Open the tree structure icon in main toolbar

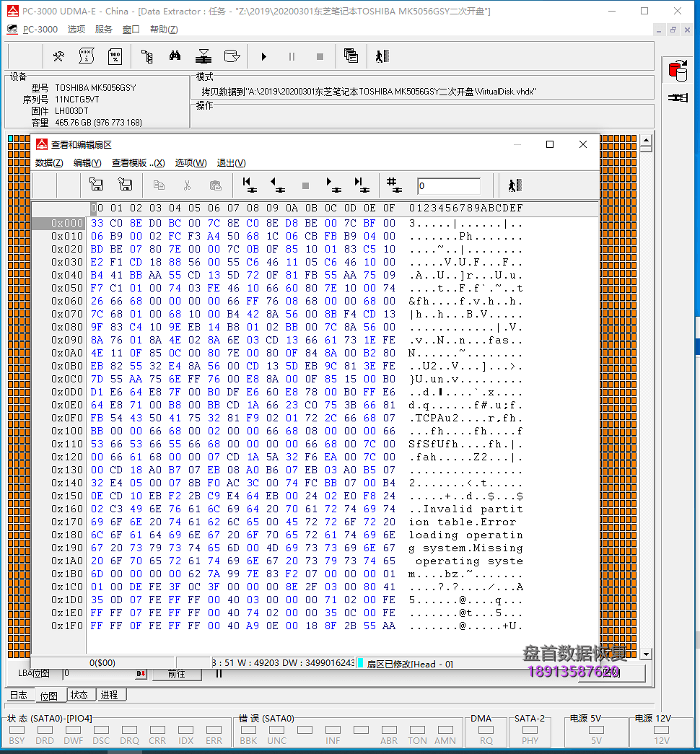[x=146, y=57]
